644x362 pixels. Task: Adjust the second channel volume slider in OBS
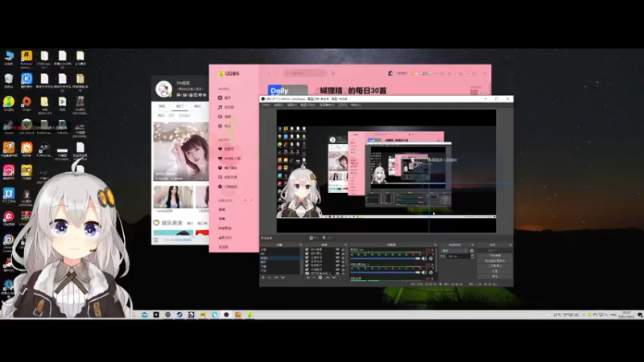click(x=386, y=273)
